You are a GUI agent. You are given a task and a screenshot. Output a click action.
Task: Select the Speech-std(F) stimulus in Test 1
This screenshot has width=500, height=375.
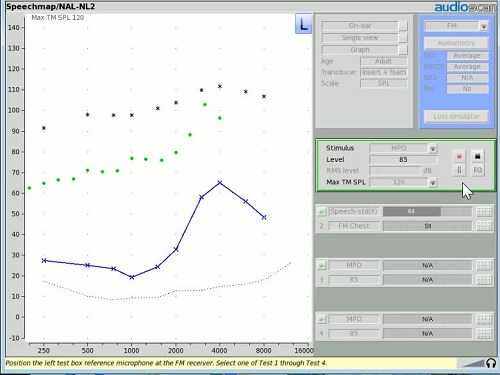pyautogui.click(x=354, y=211)
